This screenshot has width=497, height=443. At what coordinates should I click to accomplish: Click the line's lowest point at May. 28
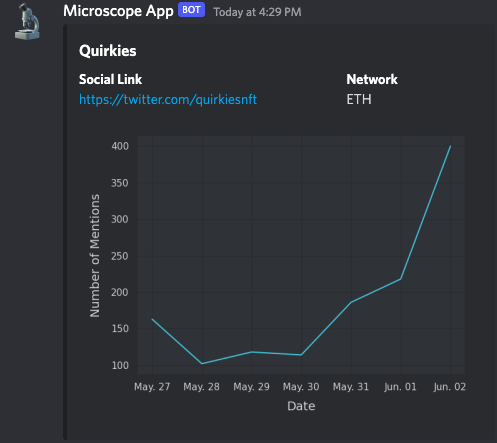202,363
